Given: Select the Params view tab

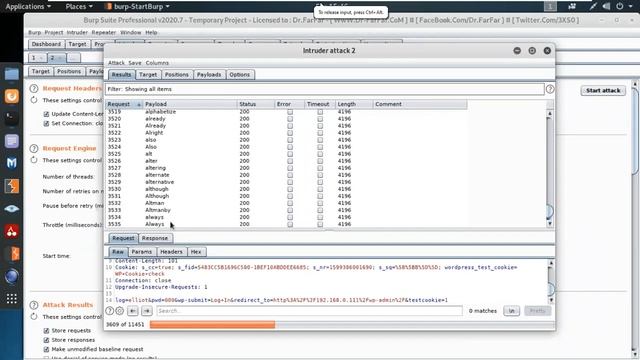Looking at the screenshot, I should point(142,252).
